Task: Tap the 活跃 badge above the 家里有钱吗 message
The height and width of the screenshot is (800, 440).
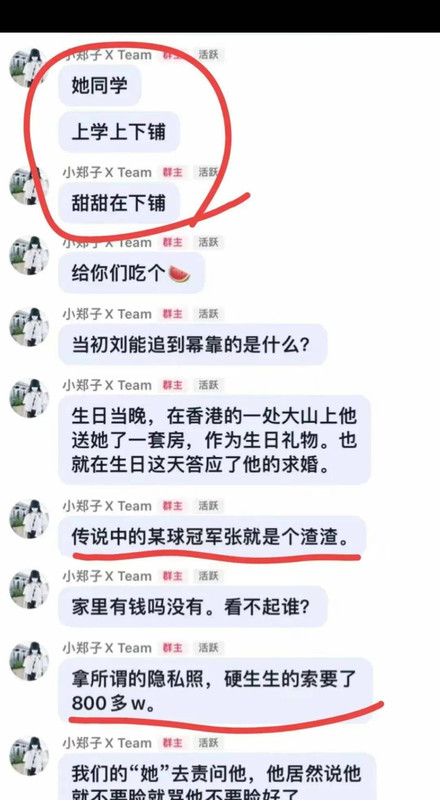Action: tap(208, 577)
